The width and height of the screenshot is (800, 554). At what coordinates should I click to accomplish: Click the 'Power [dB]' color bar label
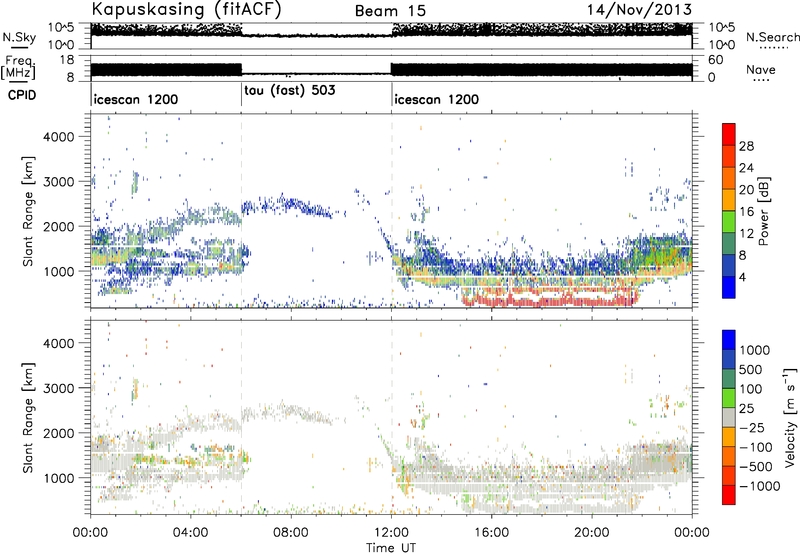point(763,211)
